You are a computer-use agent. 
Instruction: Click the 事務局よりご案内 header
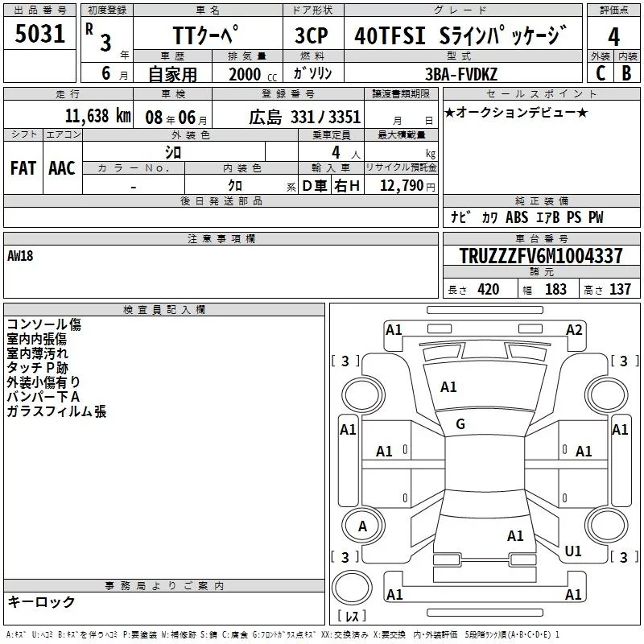click(x=164, y=586)
